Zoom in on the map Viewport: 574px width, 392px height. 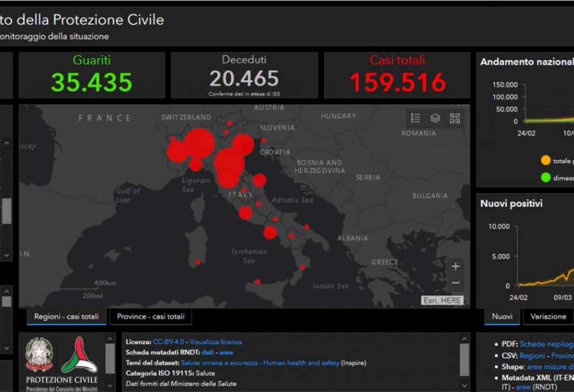455,267
